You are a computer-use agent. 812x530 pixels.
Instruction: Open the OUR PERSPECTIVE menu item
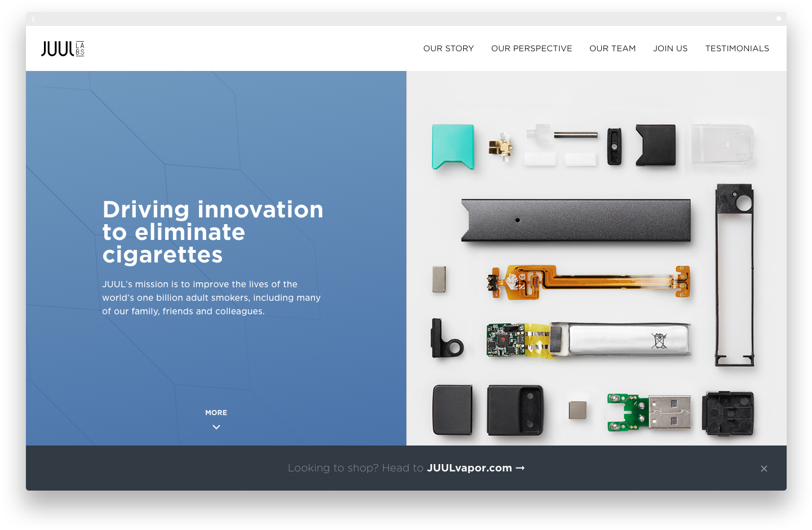[x=531, y=48]
